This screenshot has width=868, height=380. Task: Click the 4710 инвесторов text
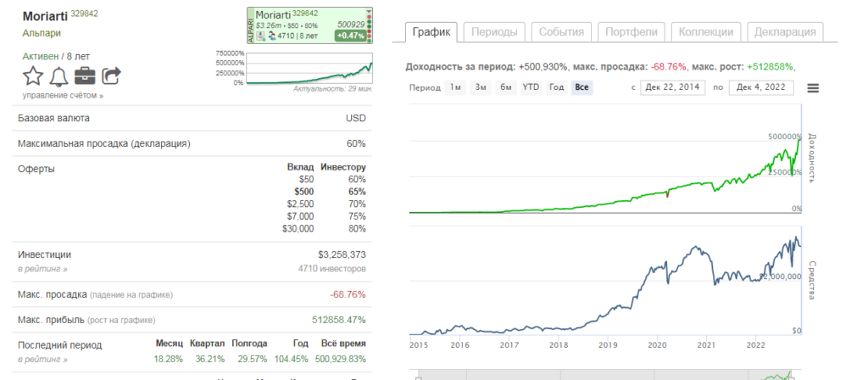point(331,269)
